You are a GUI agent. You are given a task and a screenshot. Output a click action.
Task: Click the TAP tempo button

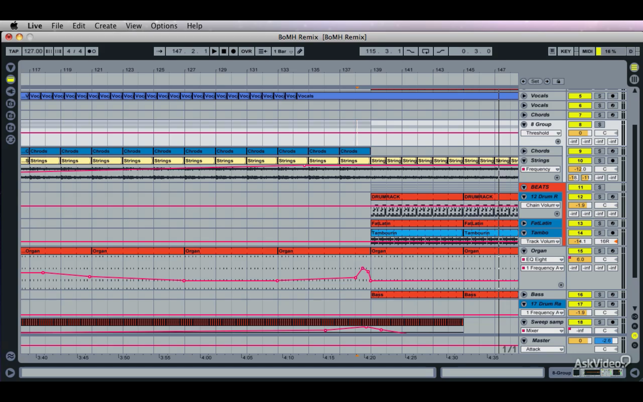click(x=13, y=51)
